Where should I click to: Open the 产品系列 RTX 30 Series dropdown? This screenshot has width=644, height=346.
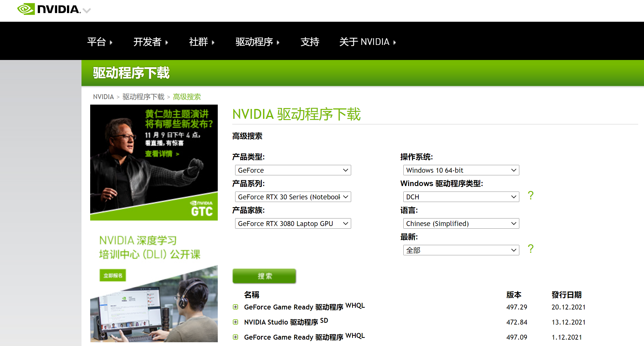(x=293, y=197)
